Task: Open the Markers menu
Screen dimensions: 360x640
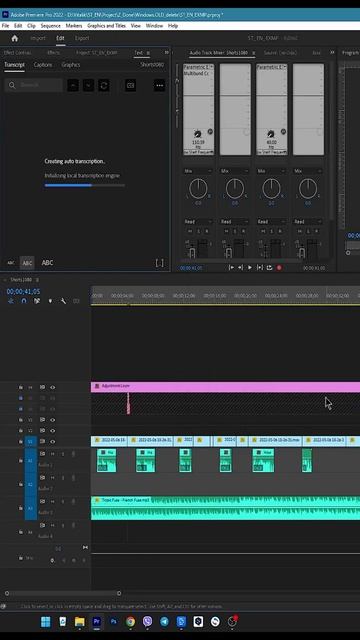Action: (74, 26)
